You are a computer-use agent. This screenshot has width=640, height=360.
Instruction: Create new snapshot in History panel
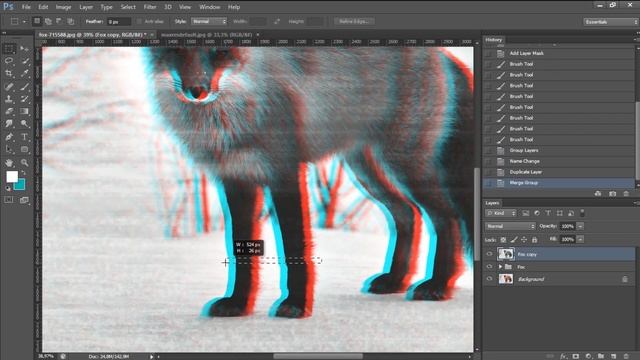[612, 193]
